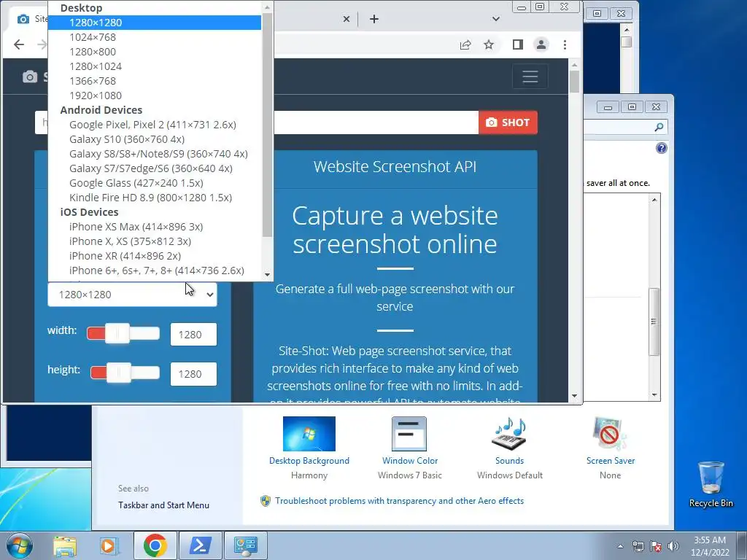Show hidden tray icons arrow
Screen dimensions: 747x560
click(x=620, y=546)
